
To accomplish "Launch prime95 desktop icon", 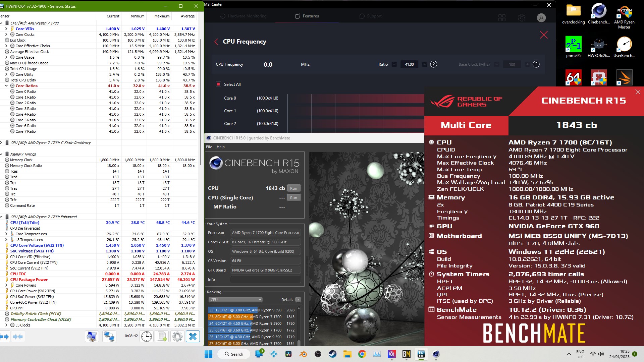I will coord(573,47).
